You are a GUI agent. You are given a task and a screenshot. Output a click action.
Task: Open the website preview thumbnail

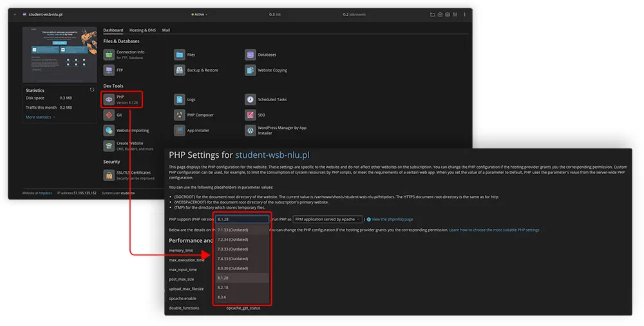tap(60, 55)
